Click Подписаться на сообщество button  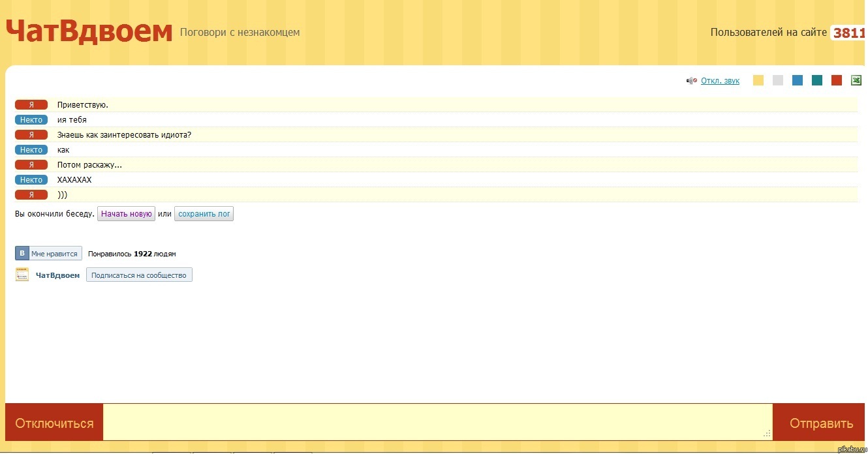139,275
